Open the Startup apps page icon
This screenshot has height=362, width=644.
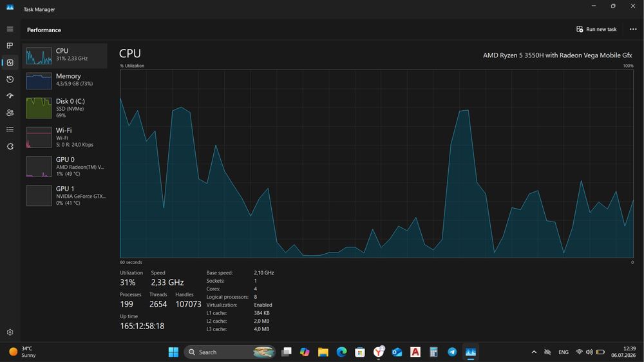coord(10,96)
